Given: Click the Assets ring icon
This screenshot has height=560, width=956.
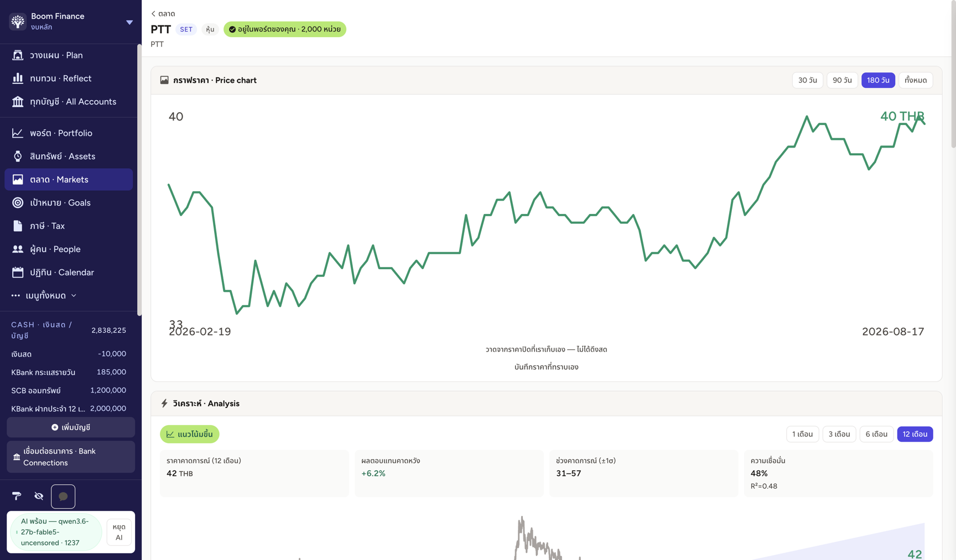Looking at the screenshot, I should pos(18,156).
